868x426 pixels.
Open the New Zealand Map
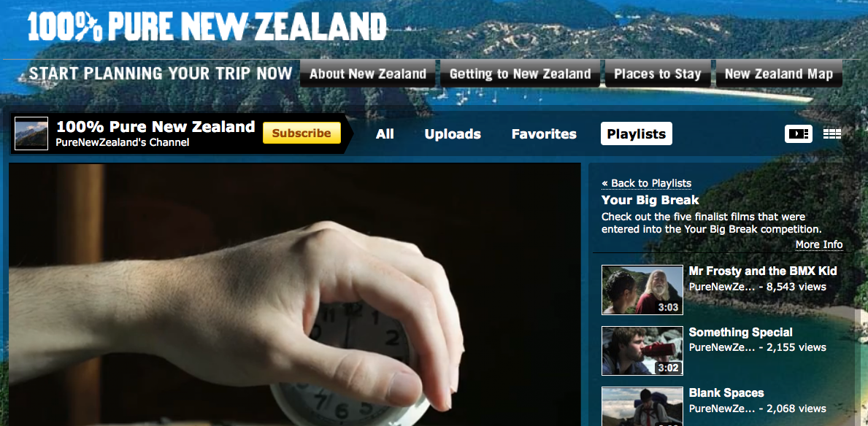779,74
